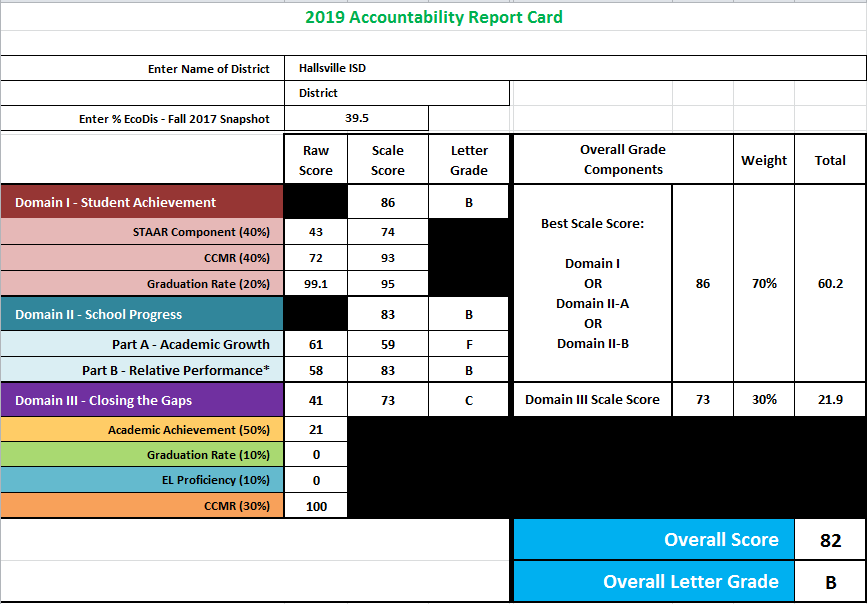The image size is (867, 604).
Task: Select the Domain II - School Progress header
Action: pos(142,314)
